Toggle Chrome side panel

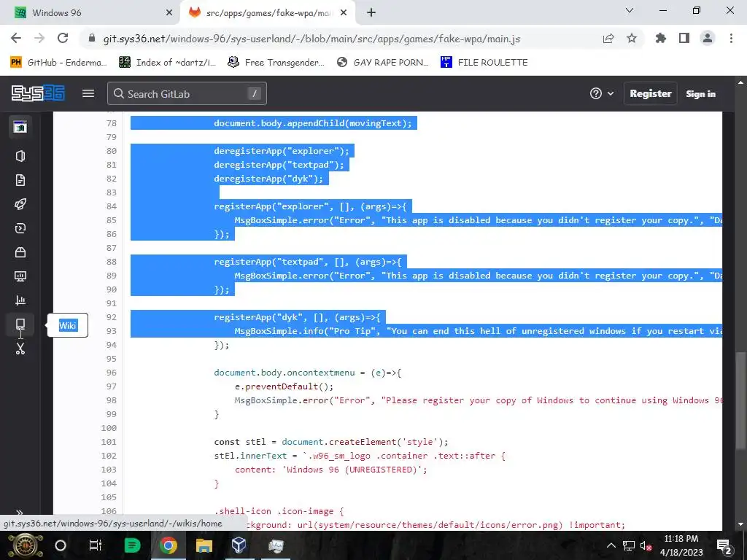tap(684, 38)
